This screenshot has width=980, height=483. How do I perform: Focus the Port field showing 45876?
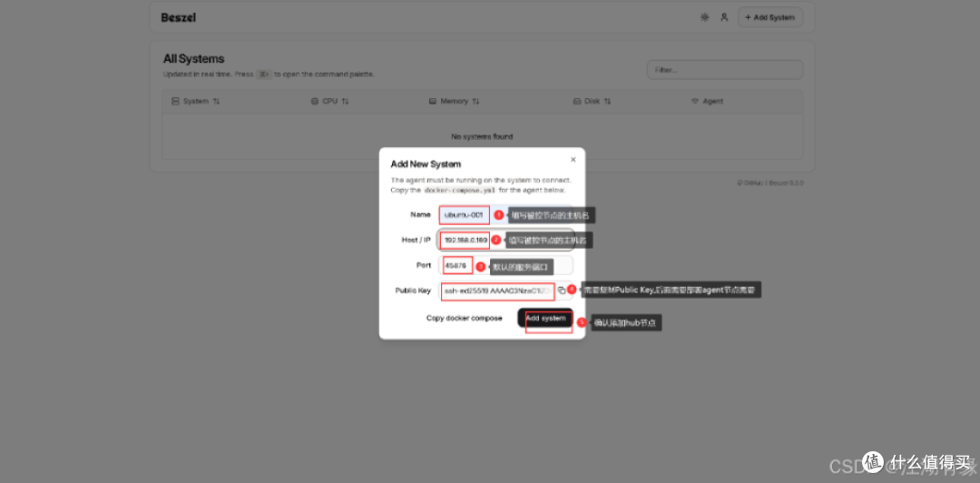click(x=505, y=265)
